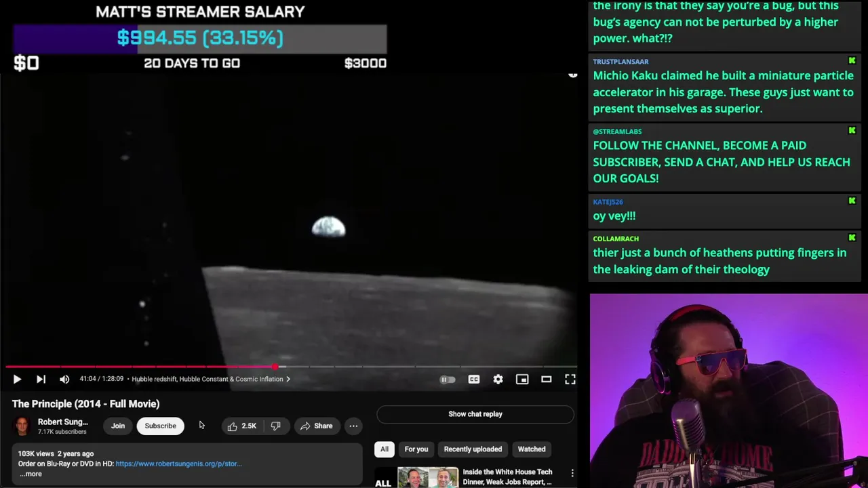Open Robert Sungenis channel avatar
868x488 pixels.
22,426
